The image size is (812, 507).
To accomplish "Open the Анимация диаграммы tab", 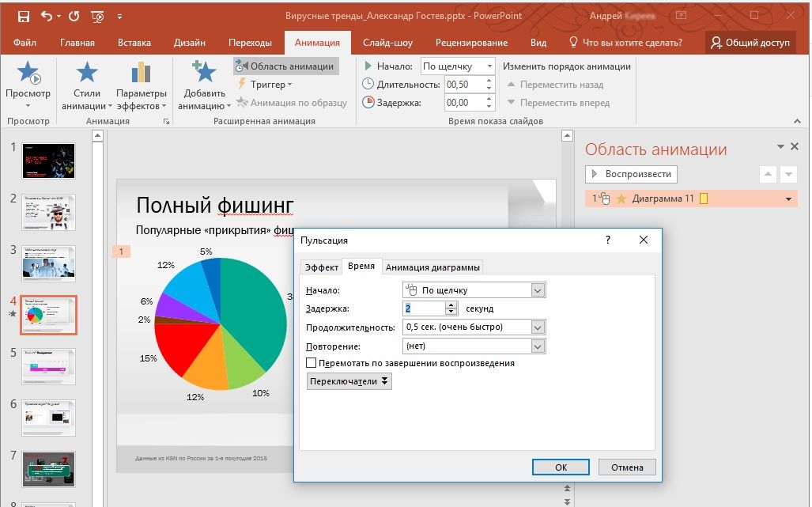I will (x=432, y=267).
